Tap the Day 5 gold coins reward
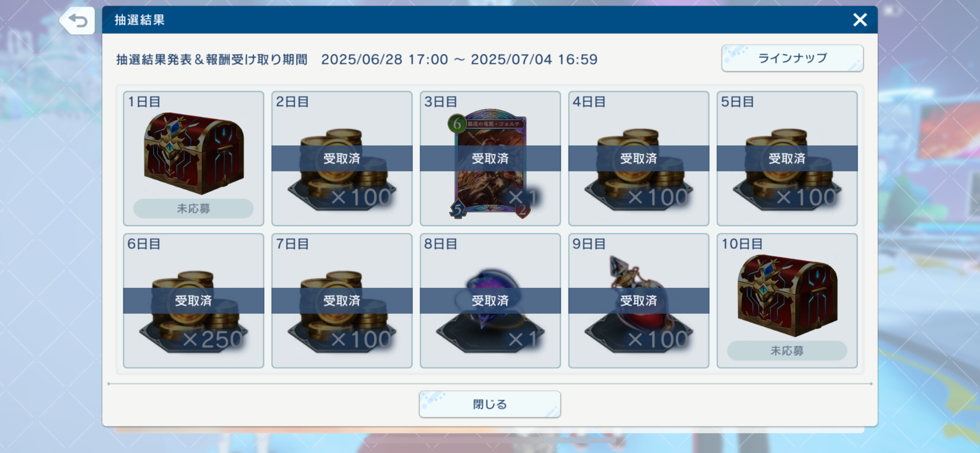 (787, 169)
